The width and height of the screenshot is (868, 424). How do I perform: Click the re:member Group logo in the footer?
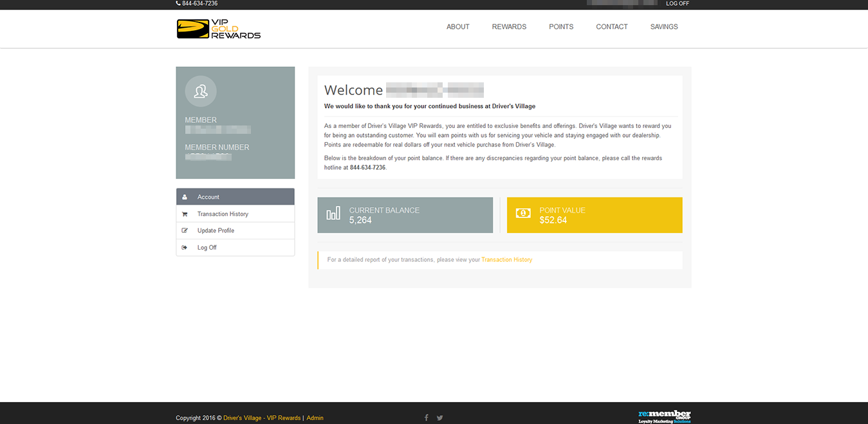point(665,416)
